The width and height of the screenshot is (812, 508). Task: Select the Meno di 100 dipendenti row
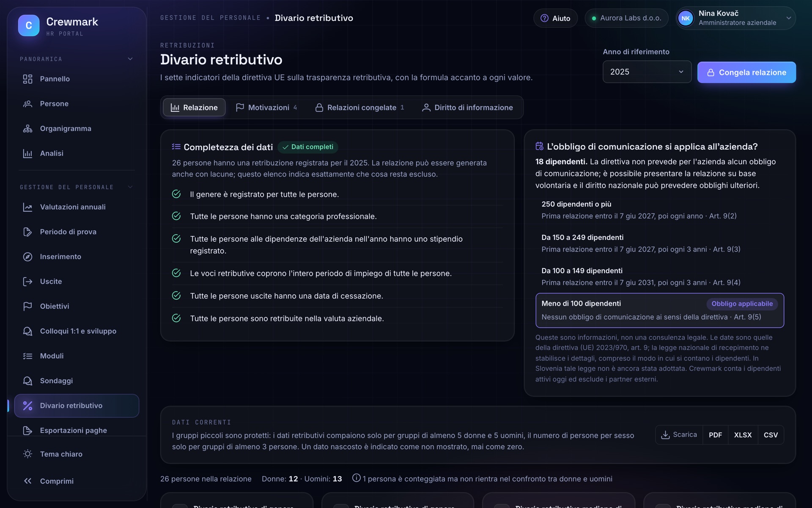pos(659,310)
